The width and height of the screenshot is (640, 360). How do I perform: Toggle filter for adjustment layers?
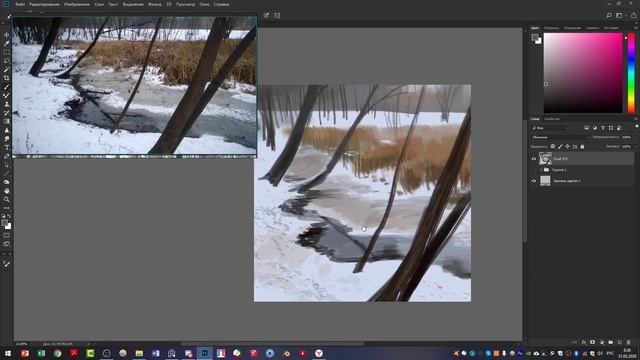click(595, 128)
